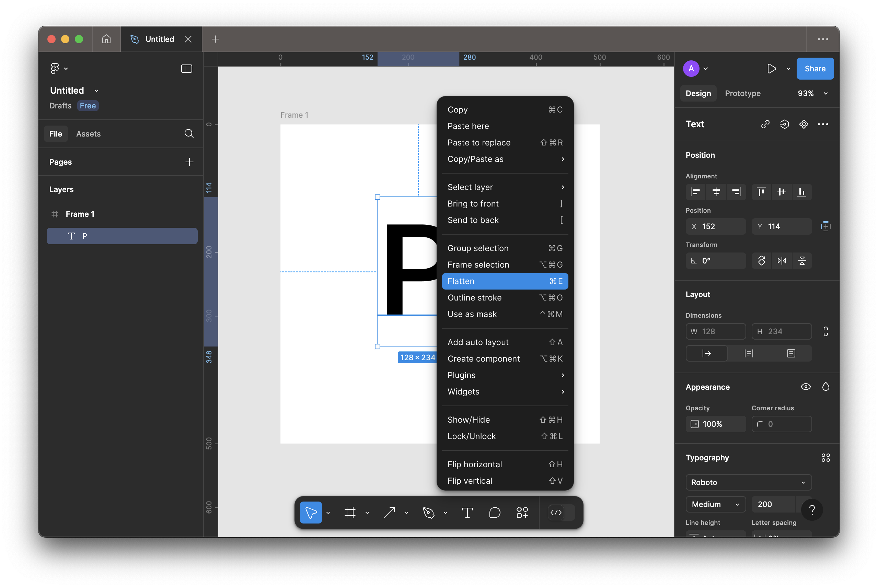Screen dimensions: 878x588
Task: Align vertical centers icon
Action: (x=782, y=192)
